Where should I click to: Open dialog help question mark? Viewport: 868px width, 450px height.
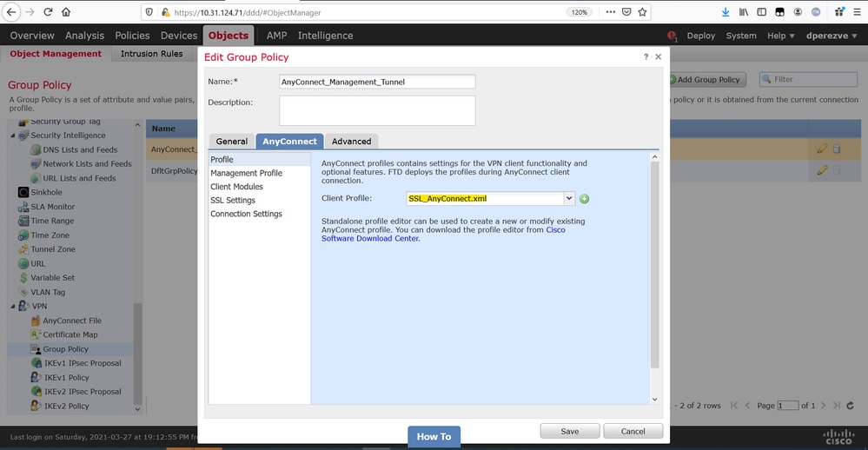point(646,56)
